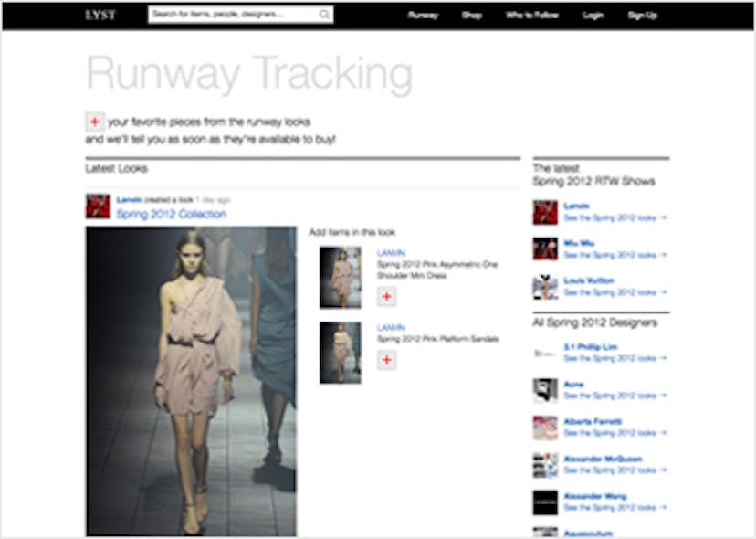Open Who to Follow page

point(531,16)
